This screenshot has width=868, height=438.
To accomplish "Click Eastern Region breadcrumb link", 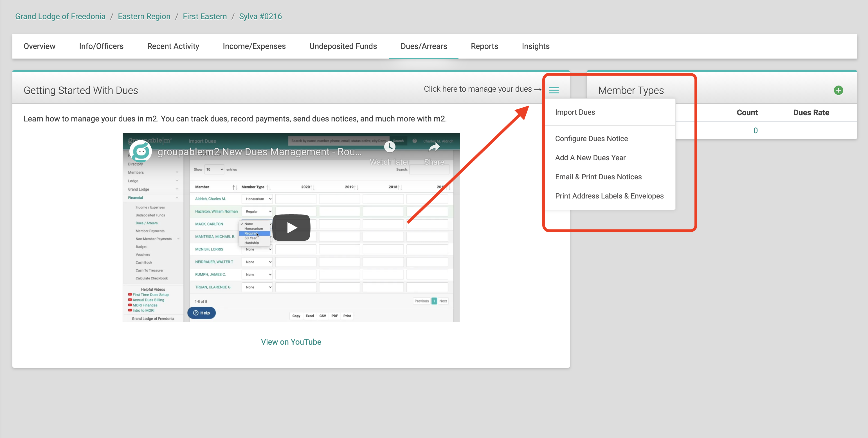I will [x=144, y=16].
